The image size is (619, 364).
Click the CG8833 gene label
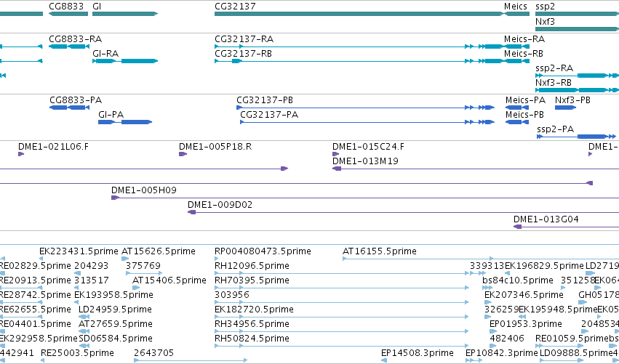coord(66,7)
